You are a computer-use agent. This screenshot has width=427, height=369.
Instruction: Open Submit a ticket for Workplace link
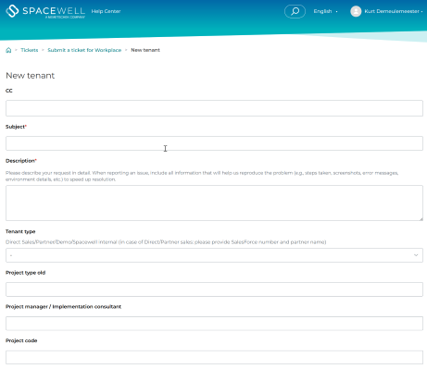tap(84, 50)
